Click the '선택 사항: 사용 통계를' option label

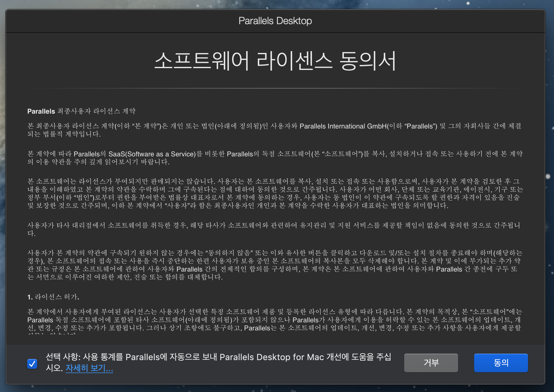point(219,363)
